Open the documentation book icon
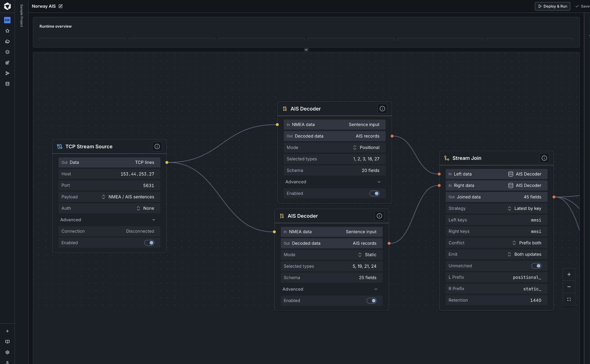This screenshot has height=364, width=590. [7, 342]
